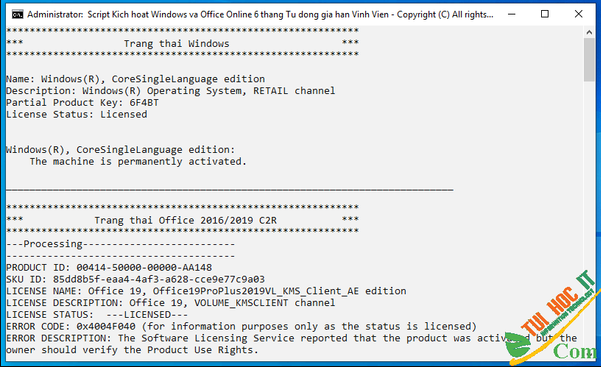Click the window title text

click(260, 15)
